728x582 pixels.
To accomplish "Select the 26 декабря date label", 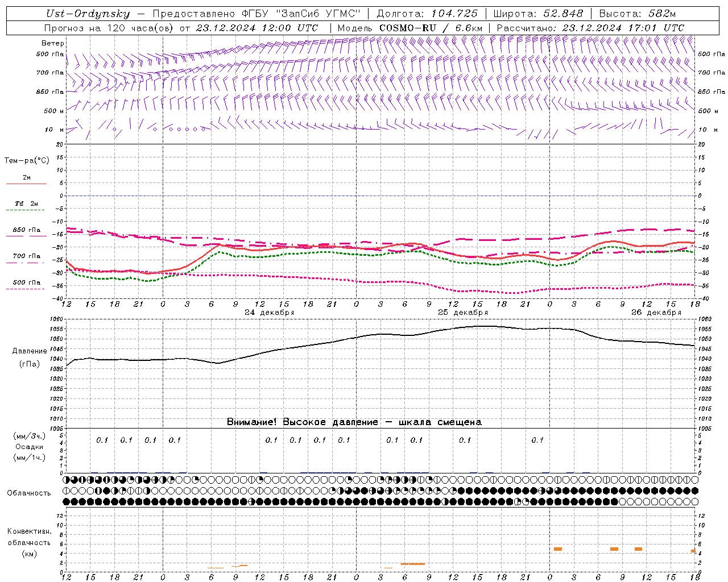I will (x=656, y=313).
